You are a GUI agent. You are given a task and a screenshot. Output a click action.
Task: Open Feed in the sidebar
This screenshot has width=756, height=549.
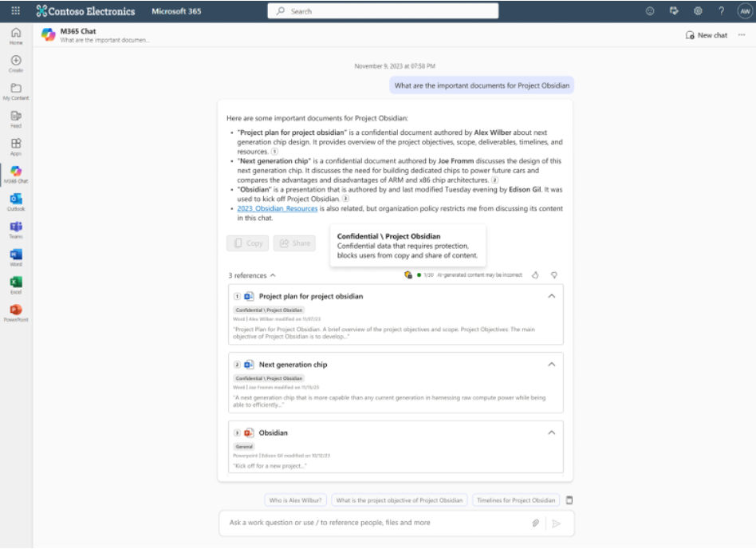16,119
